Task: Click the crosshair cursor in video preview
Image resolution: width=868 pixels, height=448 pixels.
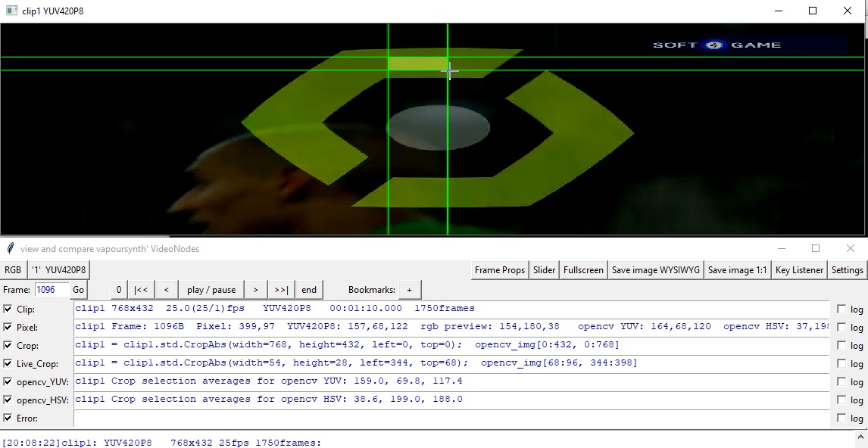Action: pyautogui.click(x=449, y=71)
